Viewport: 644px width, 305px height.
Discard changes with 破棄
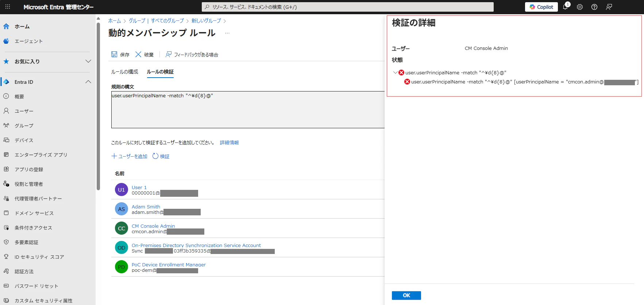click(x=144, y=55)
